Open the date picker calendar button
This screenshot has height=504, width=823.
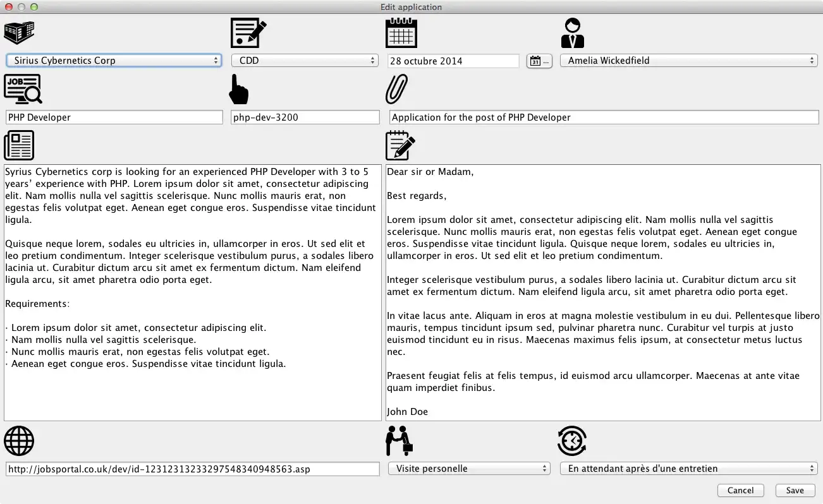pos(539,61)
